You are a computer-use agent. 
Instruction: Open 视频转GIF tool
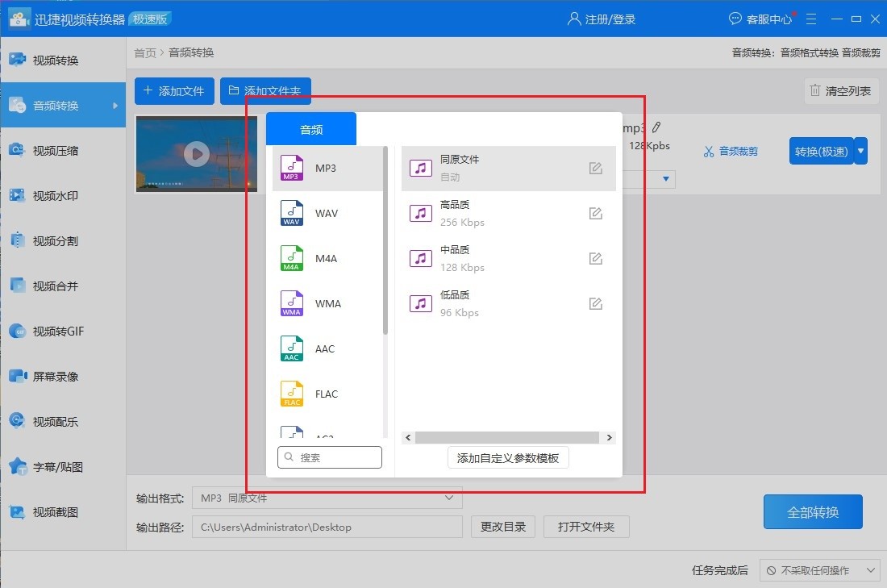62,331
